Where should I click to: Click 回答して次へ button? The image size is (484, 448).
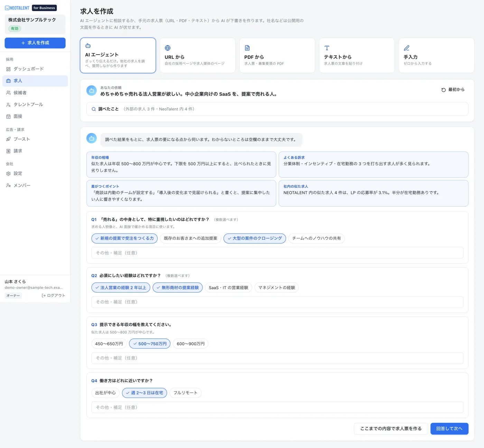point(449,429)
